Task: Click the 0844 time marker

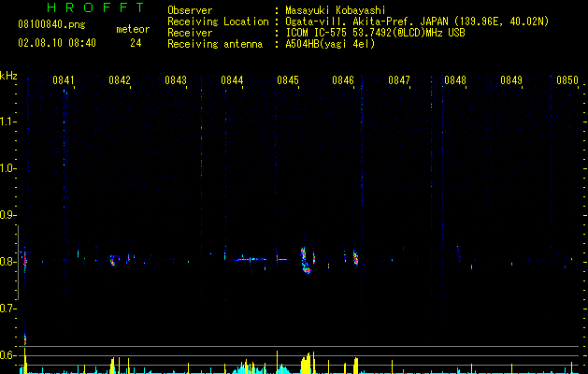Action: 232,80
